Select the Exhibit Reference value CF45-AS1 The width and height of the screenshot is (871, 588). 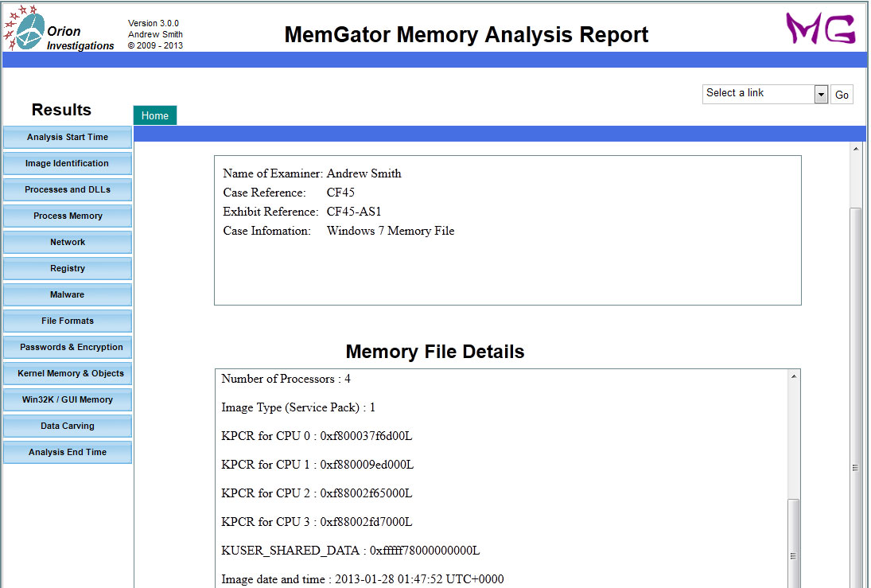[x=354, y=212]
